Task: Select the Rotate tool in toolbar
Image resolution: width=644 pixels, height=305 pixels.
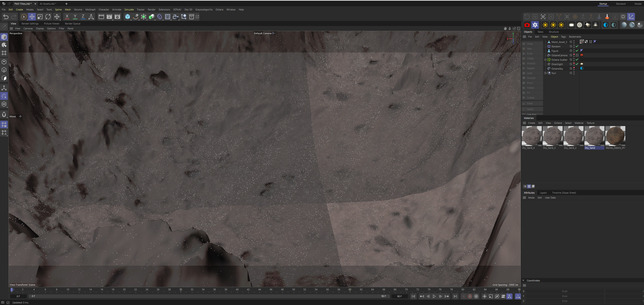Action: (48, 17)
